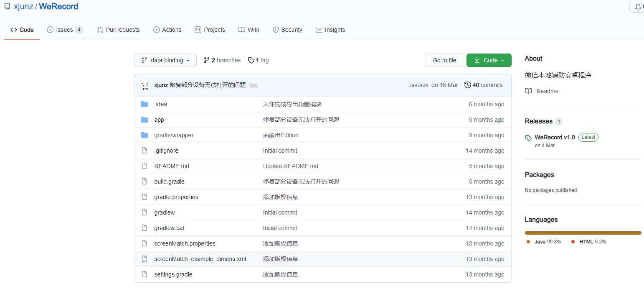644x289 pixels.
Task: Click the branch icon next to 2 branches
Action: pos(207,60)
